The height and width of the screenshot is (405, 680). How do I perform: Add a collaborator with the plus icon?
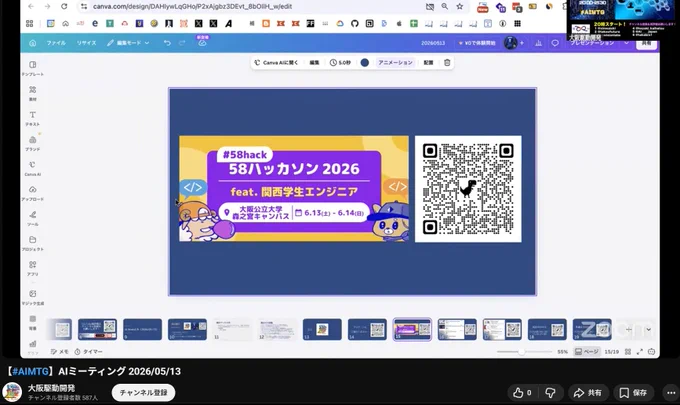click(522, 43)
